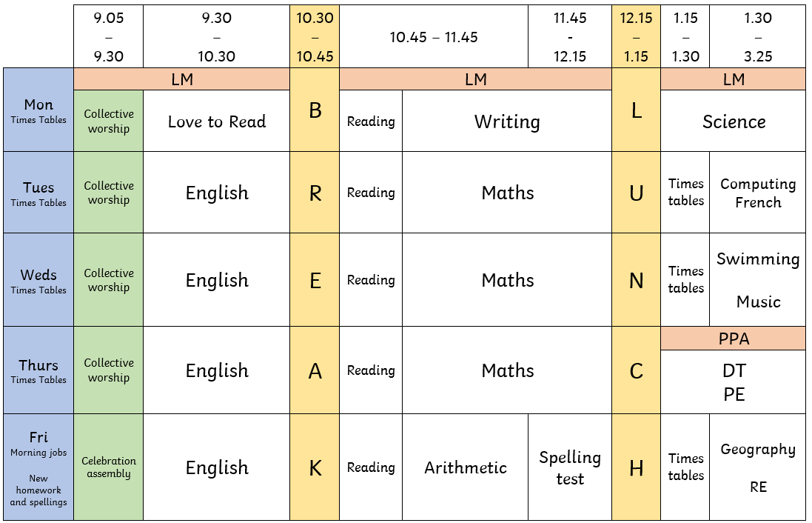Click the Music entry on Wednesday

pyautogui.click(x=758, y=302)
